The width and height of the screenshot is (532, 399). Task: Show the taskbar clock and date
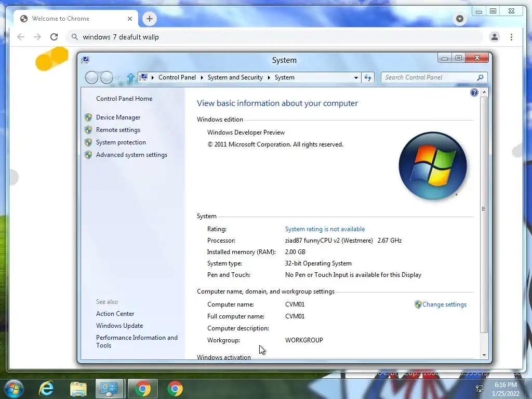(x=506, y=389)
